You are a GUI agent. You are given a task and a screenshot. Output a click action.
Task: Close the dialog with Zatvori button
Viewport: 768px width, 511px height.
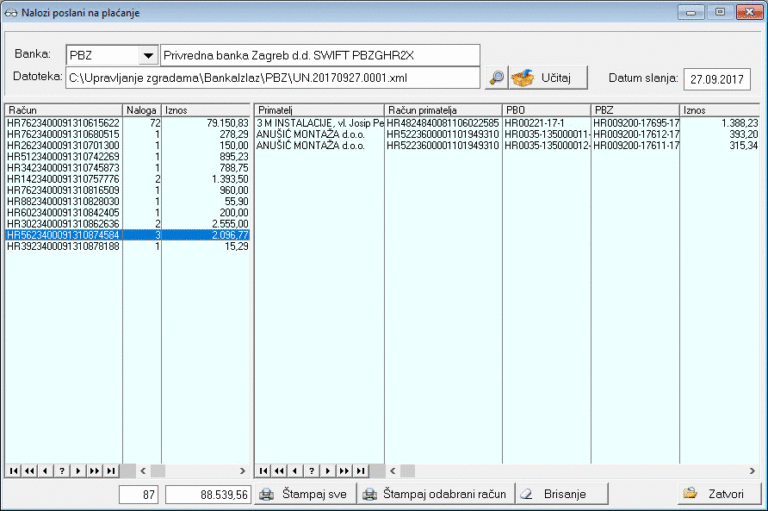click(716, 494)
